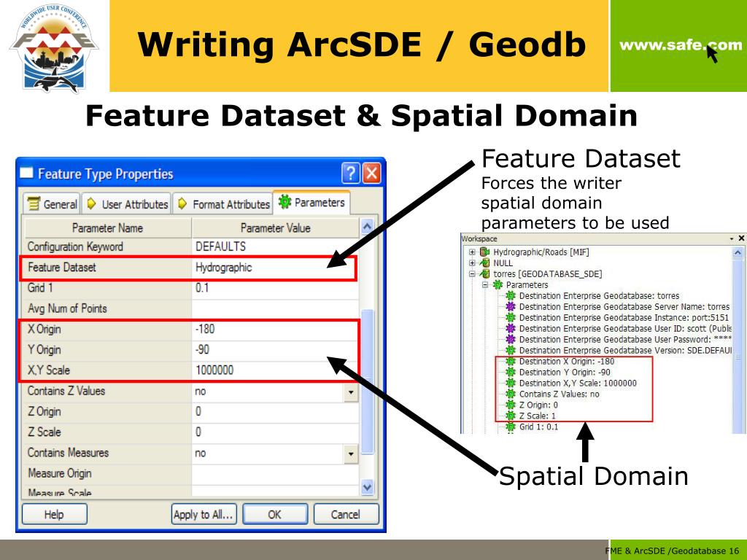747x560 pixels.
Task: Open the Contains Z Values dropdown
Action: click(351, 392)
